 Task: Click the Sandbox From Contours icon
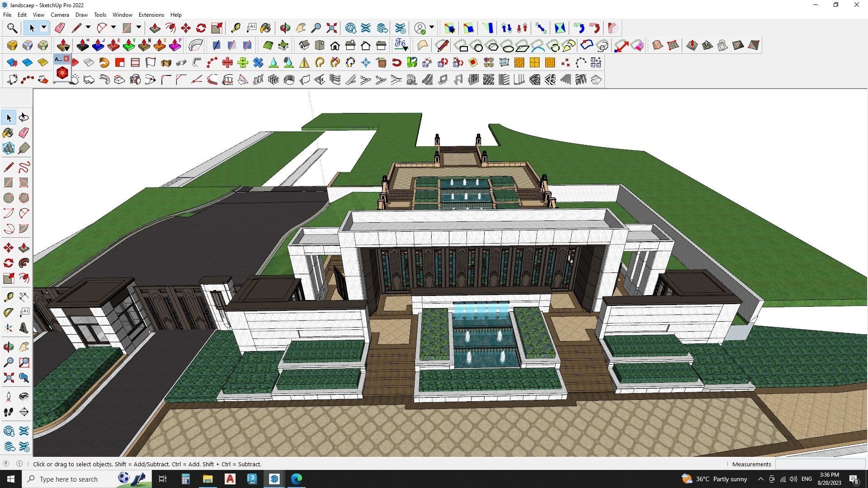pos(658,45)
